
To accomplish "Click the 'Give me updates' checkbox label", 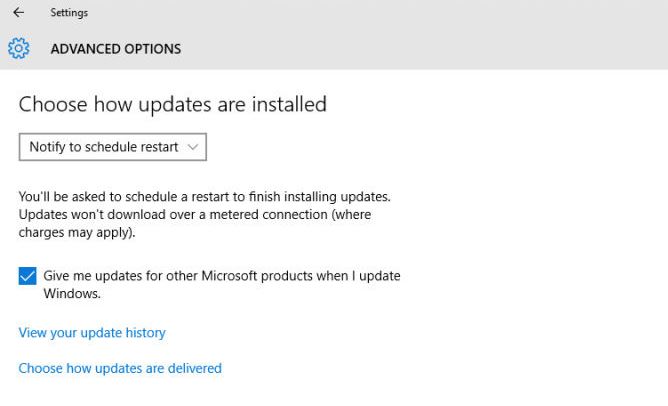I will 222,276.
